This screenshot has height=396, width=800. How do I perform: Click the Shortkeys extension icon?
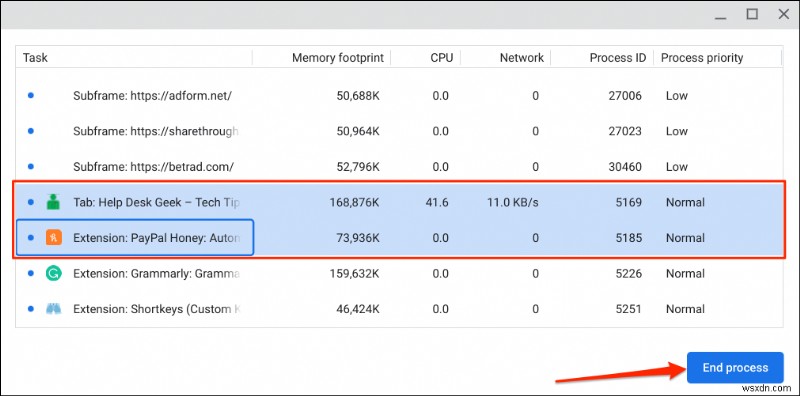point(53,309)
